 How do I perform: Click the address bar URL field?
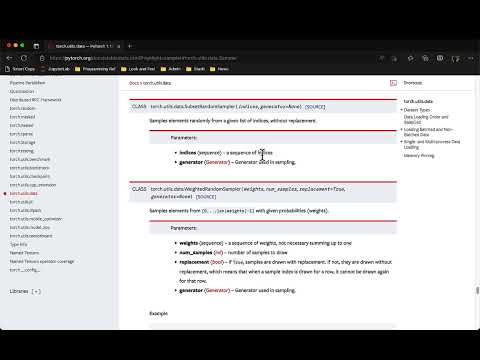point(143,58)
